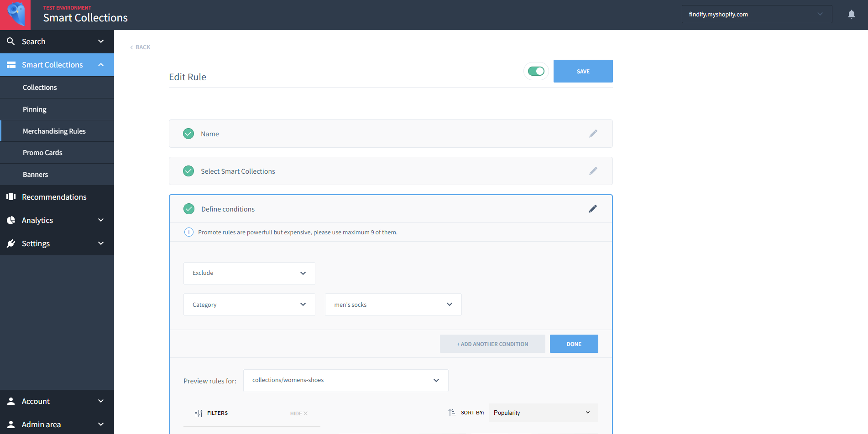This screenshot has width=868, height=434.
Task: Expand the Analytics sidebar section
Action: click(x=57, y=220)
